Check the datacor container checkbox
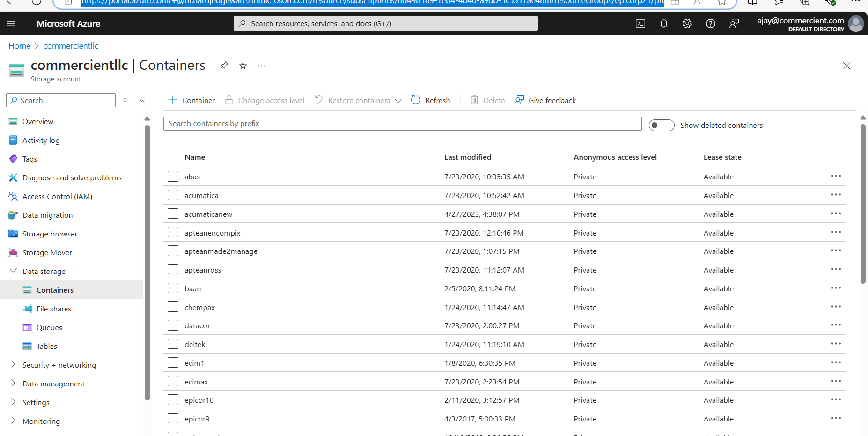 [x=173, y=325]
